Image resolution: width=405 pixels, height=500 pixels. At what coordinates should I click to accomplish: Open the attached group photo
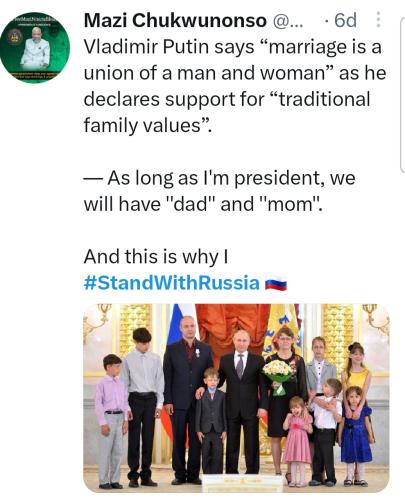pyautogui.click(x=236, y=398)
